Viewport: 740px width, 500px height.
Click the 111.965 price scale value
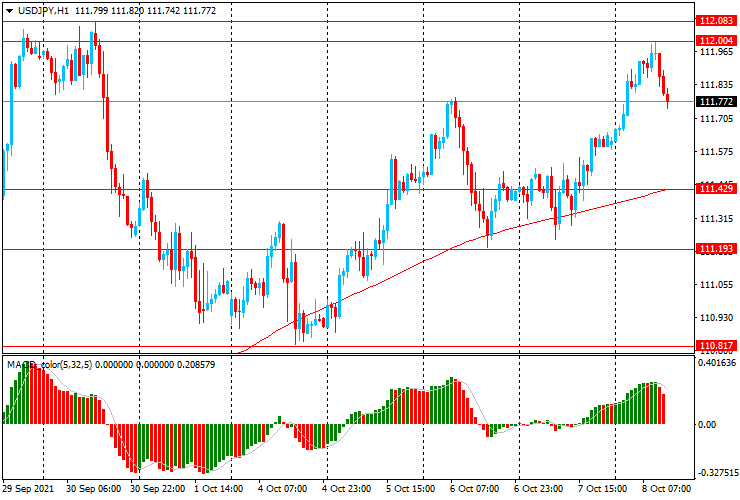point(716,52)
